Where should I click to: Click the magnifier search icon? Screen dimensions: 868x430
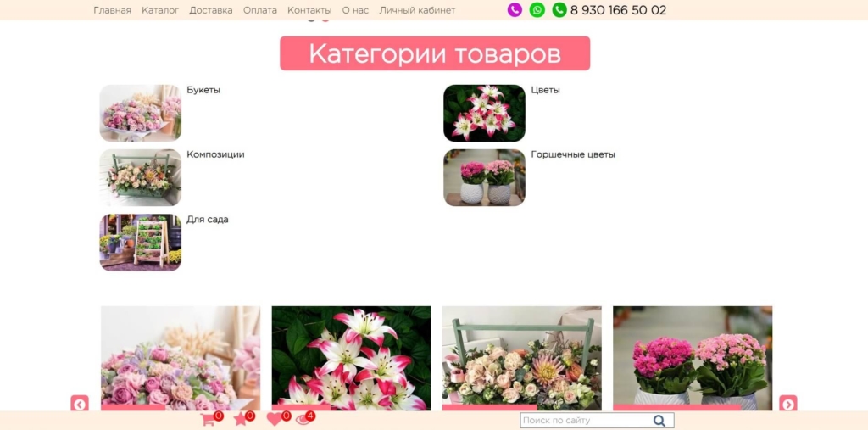pos(659,421)
